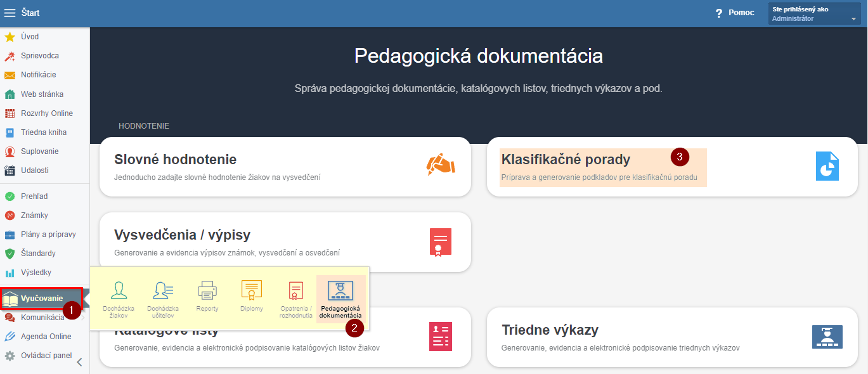Click the Úvod star icon
Viewport: 868px width, 374px height.
coord(10,37)
